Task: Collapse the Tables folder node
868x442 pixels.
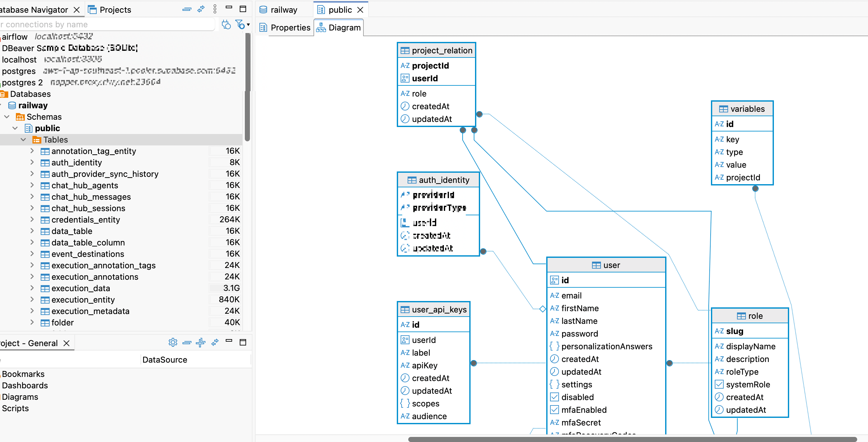Action: [23, 140]
